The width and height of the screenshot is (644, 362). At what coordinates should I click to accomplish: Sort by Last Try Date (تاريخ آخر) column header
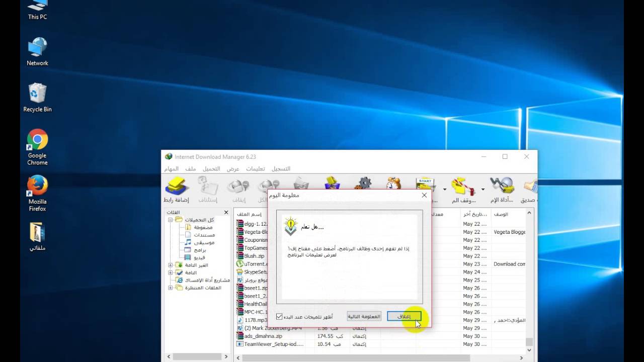point(476,214)
